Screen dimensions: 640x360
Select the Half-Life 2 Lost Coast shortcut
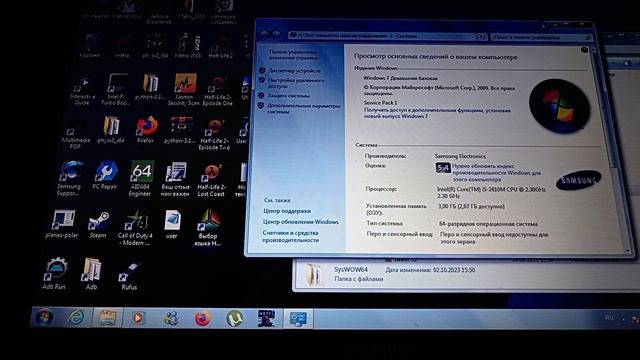(211, 180)
